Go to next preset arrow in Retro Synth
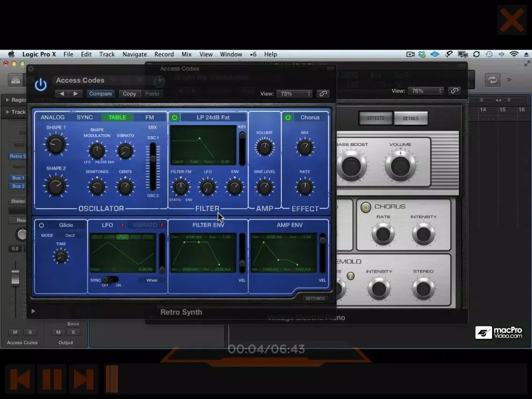 tap(75, 94)
